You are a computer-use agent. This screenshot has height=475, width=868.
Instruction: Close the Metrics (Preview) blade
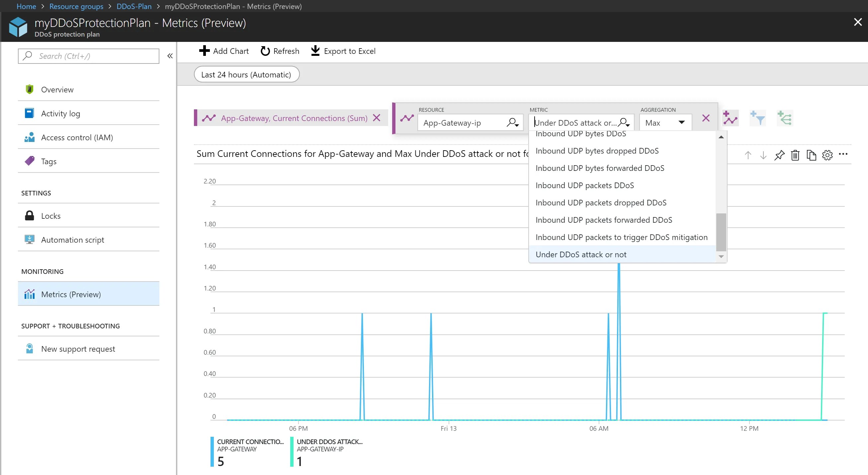[x=858, y=22]
